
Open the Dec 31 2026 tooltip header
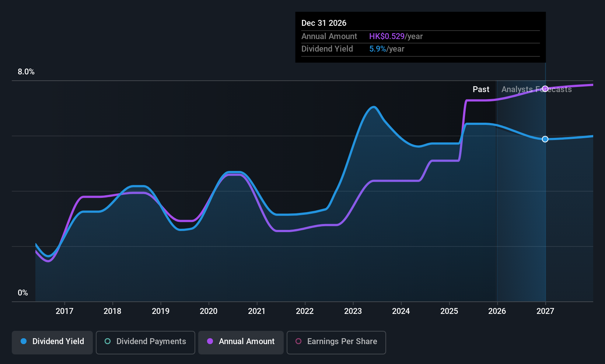coord(324,23)
